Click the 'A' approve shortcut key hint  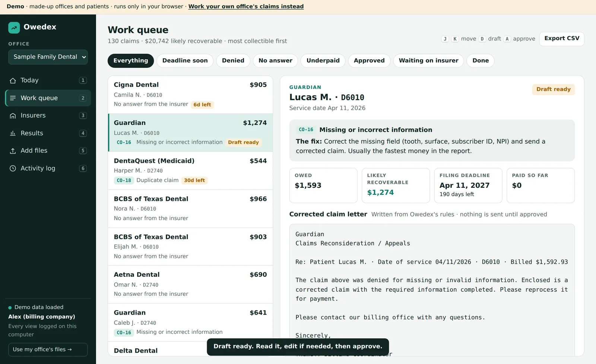[507, 39]
